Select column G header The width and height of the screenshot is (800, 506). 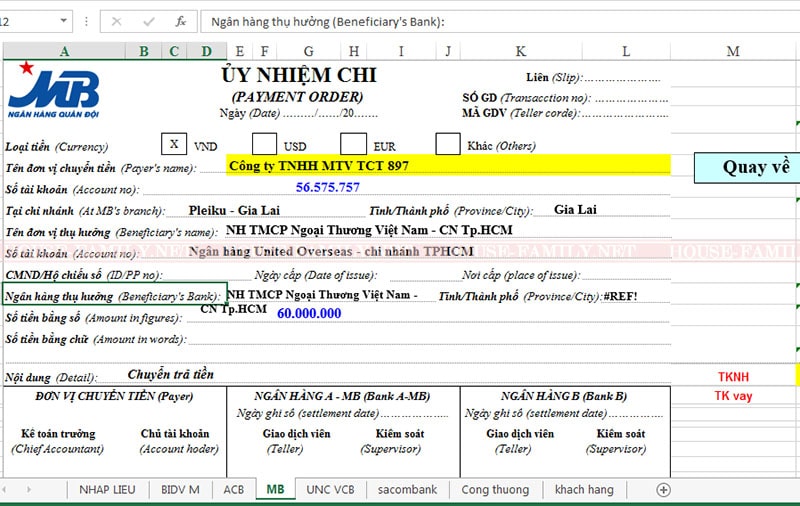309,51
